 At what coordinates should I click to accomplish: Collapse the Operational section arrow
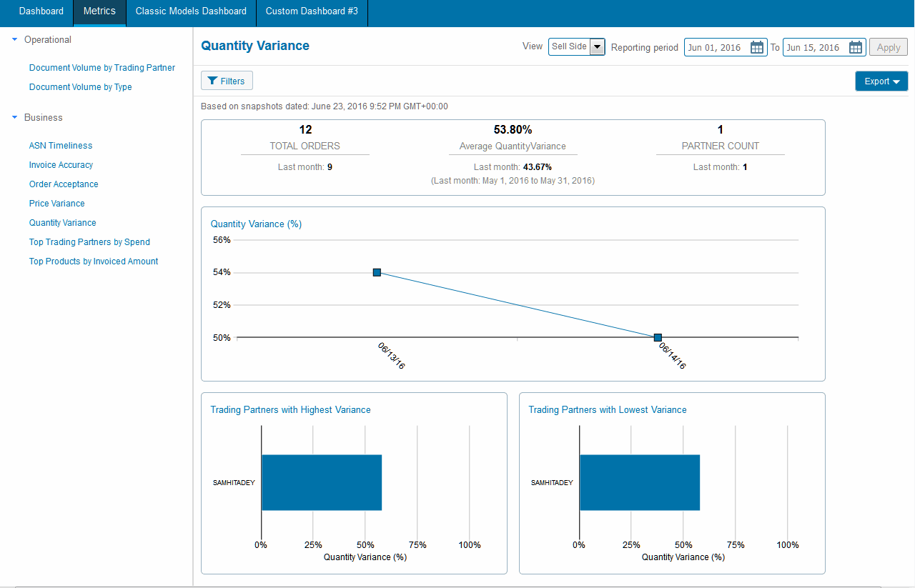(15, 40)
